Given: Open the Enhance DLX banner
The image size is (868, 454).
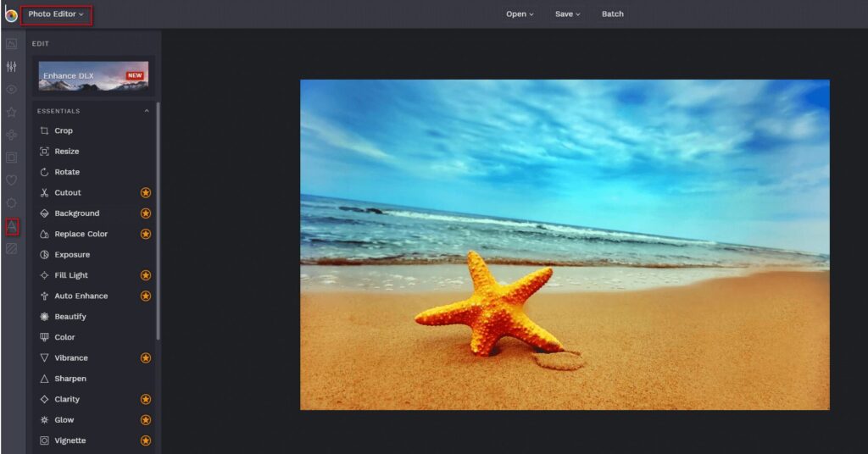Looking at the screenshot, I should pos(93,75).
